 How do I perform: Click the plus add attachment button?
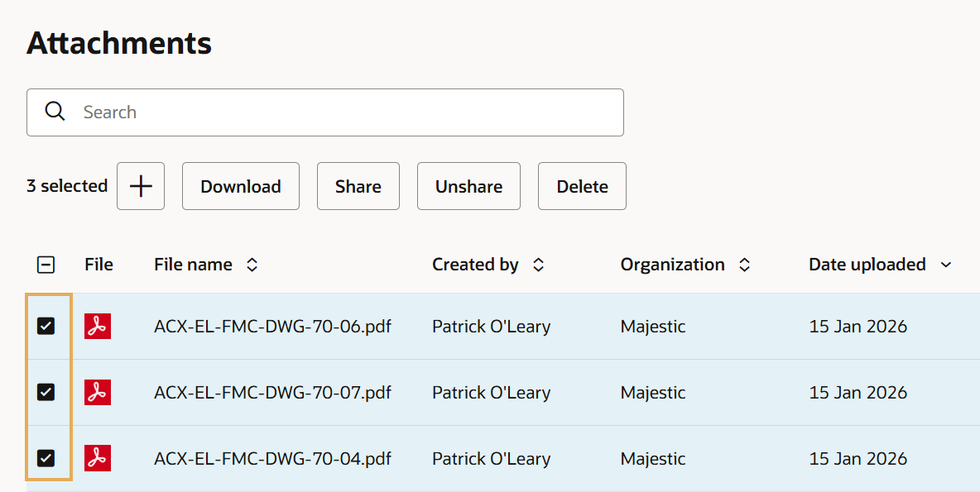point(141,186)
